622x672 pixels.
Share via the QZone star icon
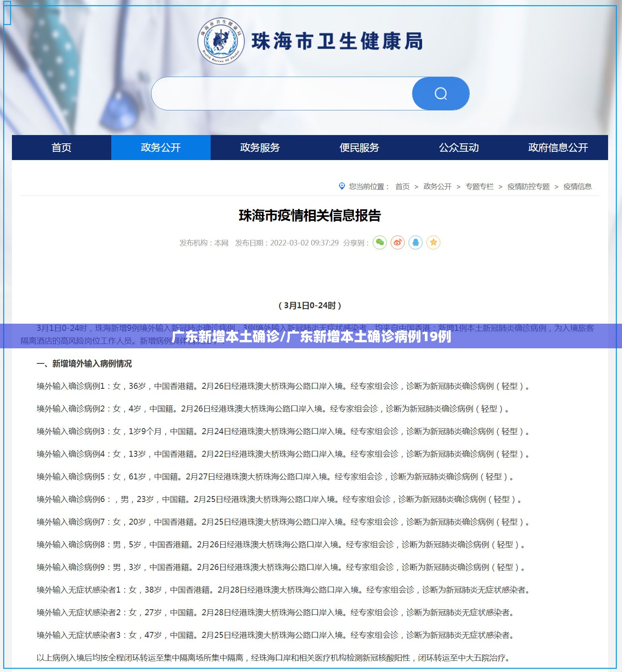tap(433, 242)
